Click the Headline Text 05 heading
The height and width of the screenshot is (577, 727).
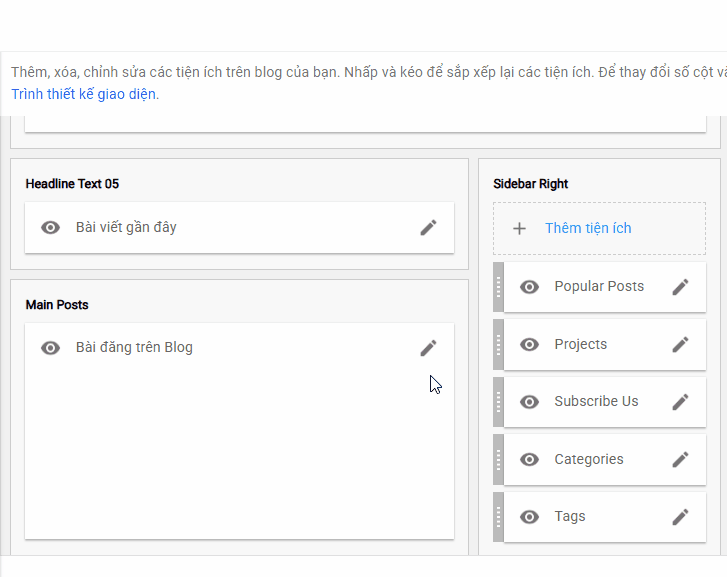[x=72, y=184]
